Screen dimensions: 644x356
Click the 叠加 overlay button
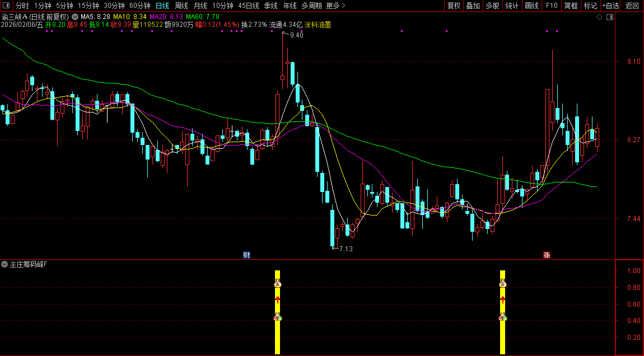tap(473, 6)
